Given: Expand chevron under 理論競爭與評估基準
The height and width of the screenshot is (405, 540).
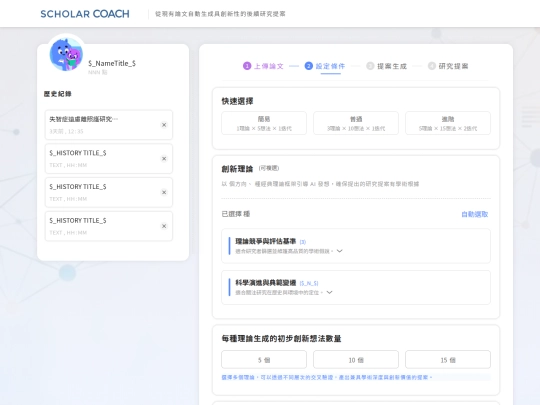Looking at the screenshot, I should click(340, 251).
